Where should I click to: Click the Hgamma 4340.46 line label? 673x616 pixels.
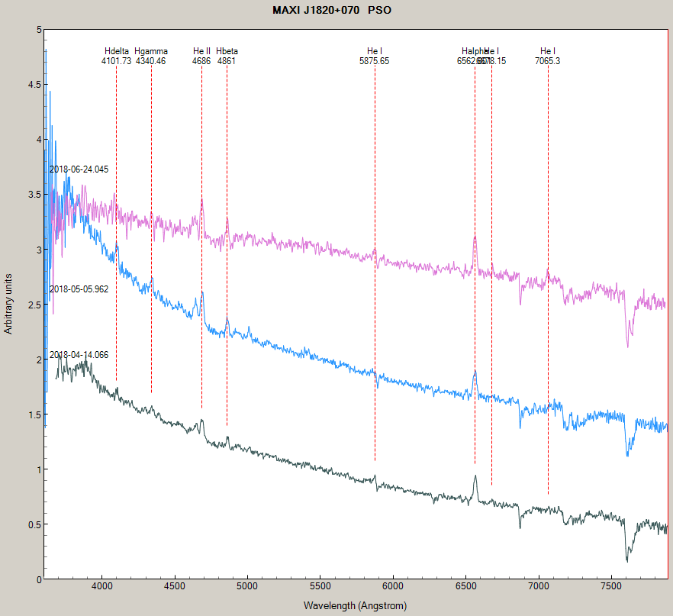[x=151, y=56]
